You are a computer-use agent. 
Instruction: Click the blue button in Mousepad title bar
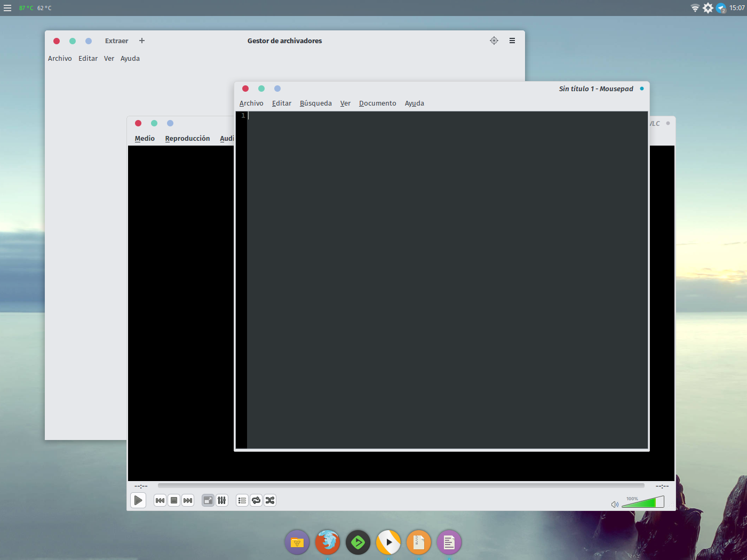[x=277, y=89]
